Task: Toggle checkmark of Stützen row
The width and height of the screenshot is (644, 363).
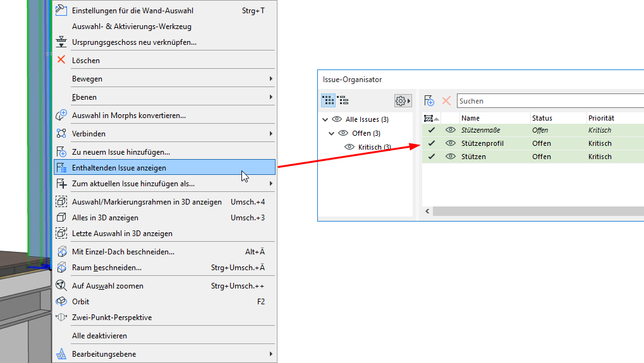Action: (x=431, y=157)
